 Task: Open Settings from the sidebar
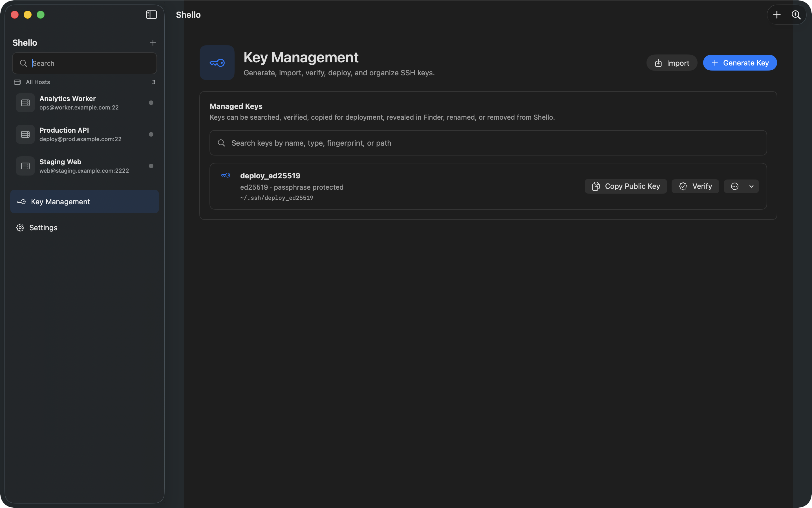tap(85, 228)
